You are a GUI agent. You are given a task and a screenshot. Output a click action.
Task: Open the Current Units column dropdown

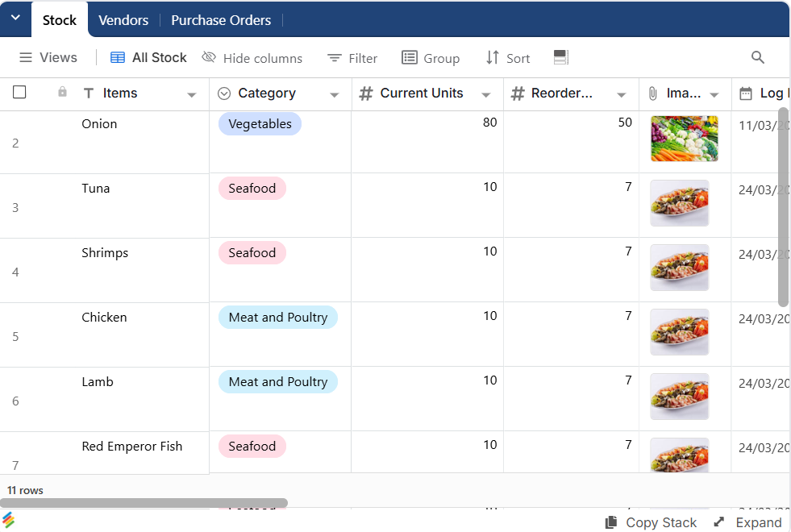point(485,95)
